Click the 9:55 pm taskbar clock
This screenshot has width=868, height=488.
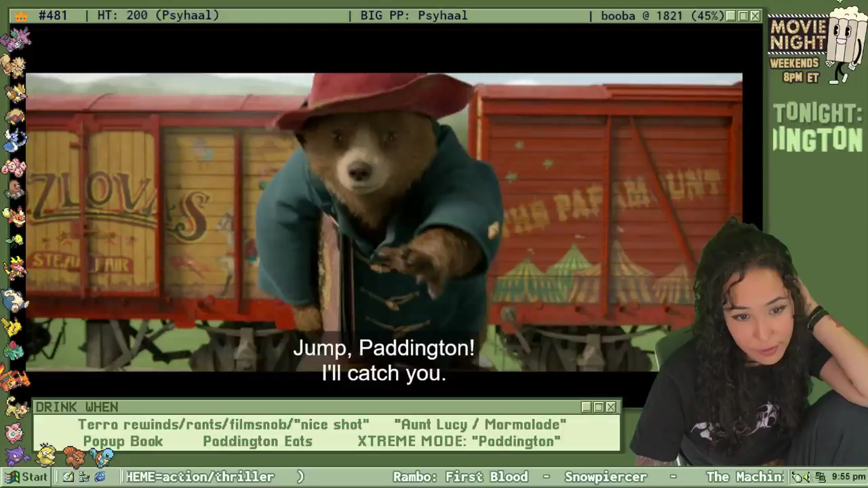tap(848, 477)
